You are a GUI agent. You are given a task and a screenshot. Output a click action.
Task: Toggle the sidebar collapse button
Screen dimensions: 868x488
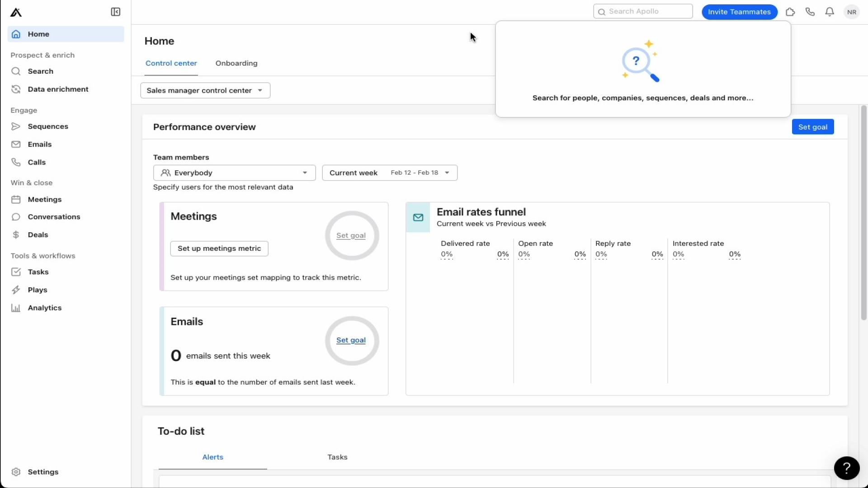116,12
